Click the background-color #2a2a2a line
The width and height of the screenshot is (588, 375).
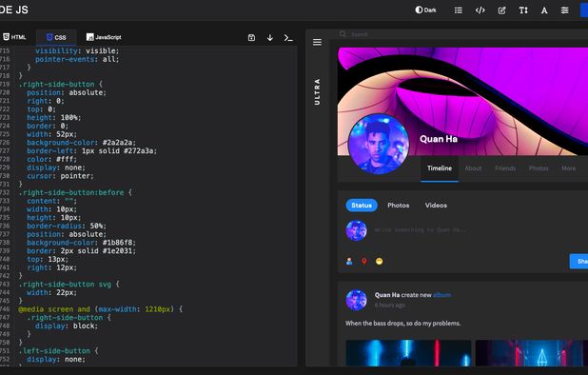click(82, 143)
